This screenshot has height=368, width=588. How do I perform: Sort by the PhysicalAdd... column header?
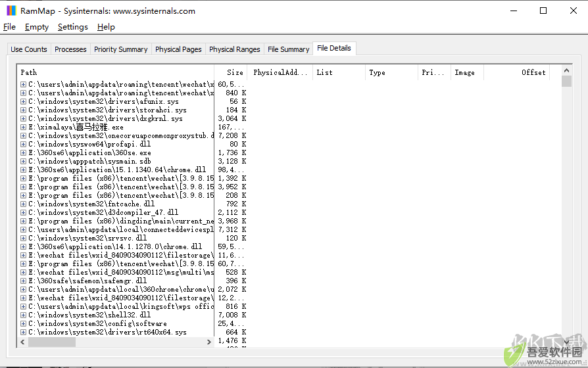[280, 72]
